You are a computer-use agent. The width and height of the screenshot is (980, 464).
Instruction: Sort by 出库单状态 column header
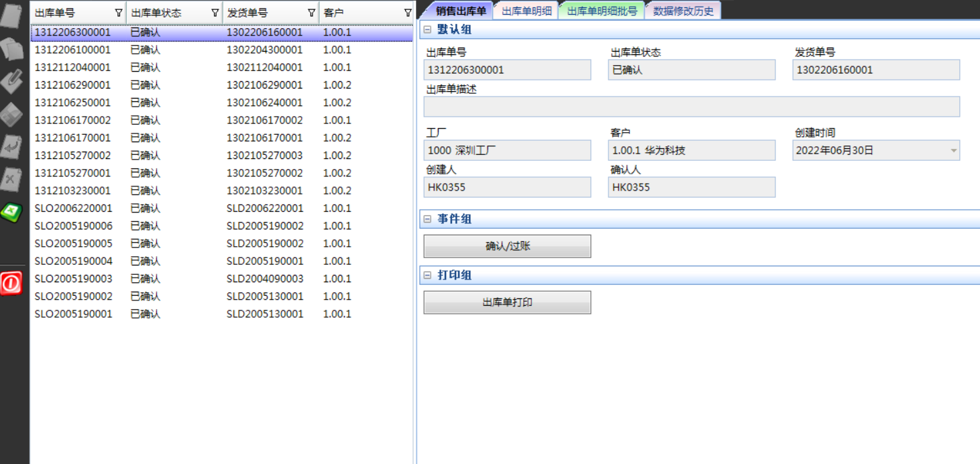[x=156, y=13]
